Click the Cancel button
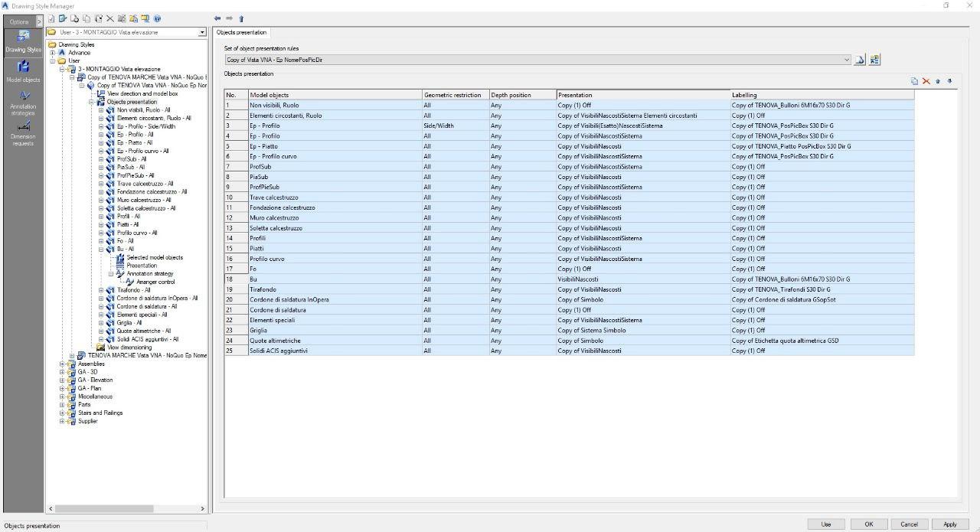 point(909,524)
